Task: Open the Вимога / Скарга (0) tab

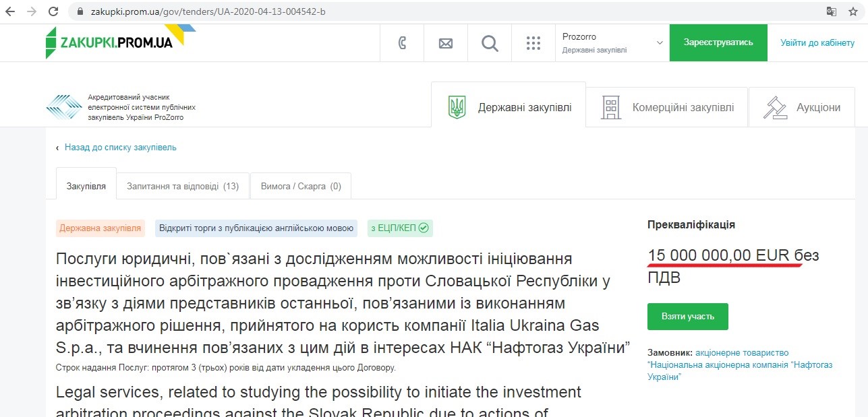Action: 301,186
